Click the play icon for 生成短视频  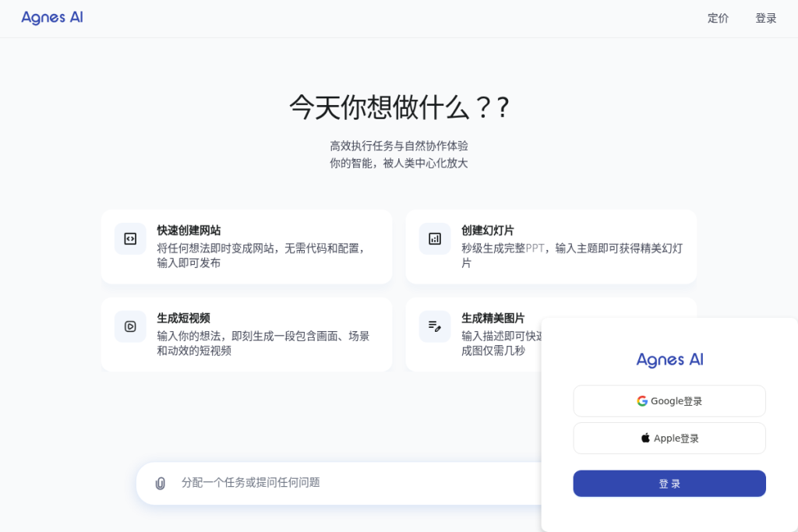point(130,326)
